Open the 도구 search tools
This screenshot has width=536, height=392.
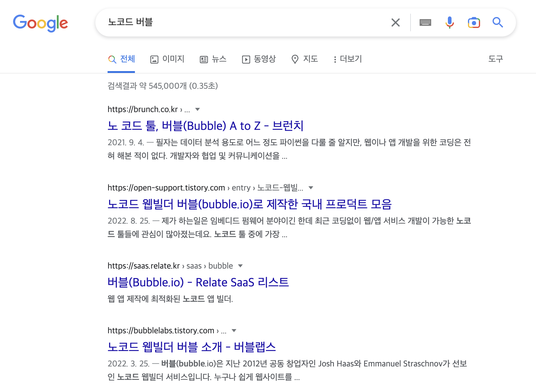[496, 59]
